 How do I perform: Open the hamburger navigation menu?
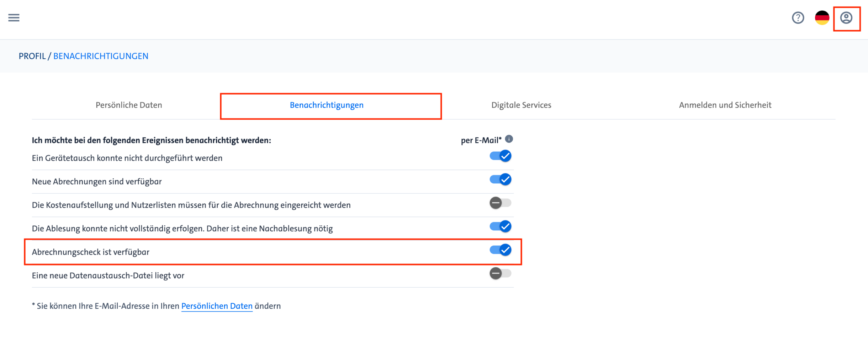coord(14,17)
